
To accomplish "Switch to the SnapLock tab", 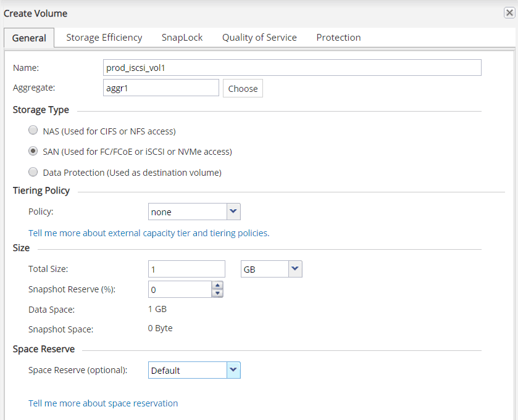I will coord(182,38).
